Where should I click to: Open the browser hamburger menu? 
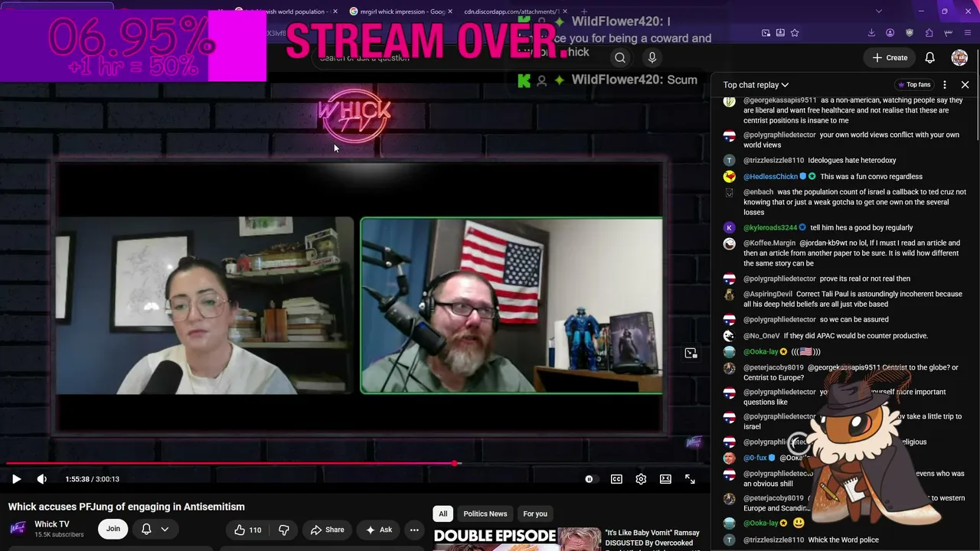click(x=969, y=33)
